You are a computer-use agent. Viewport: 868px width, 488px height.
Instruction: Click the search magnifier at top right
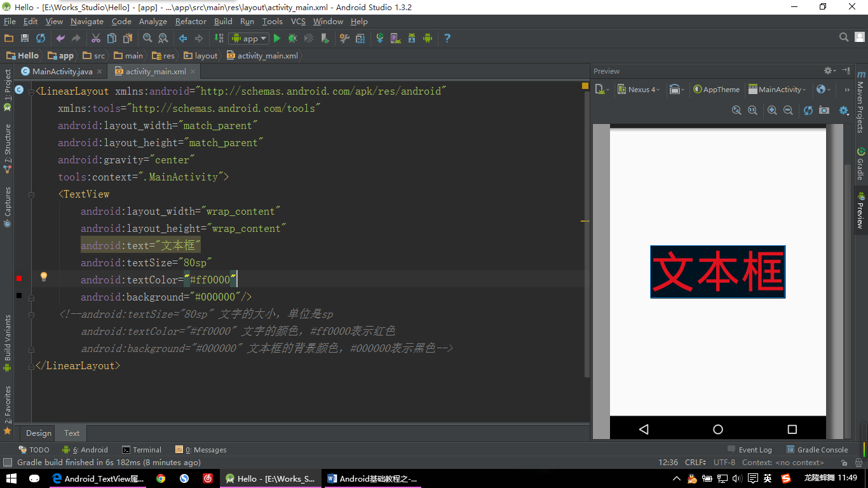(x=844, y=37)
